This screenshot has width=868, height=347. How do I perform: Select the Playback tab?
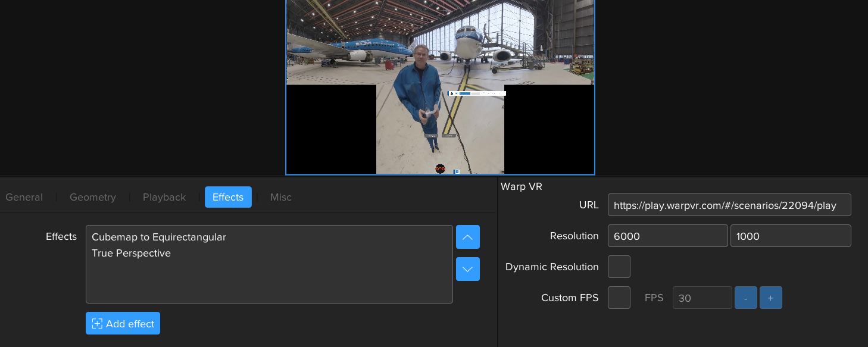click(164, 197)
